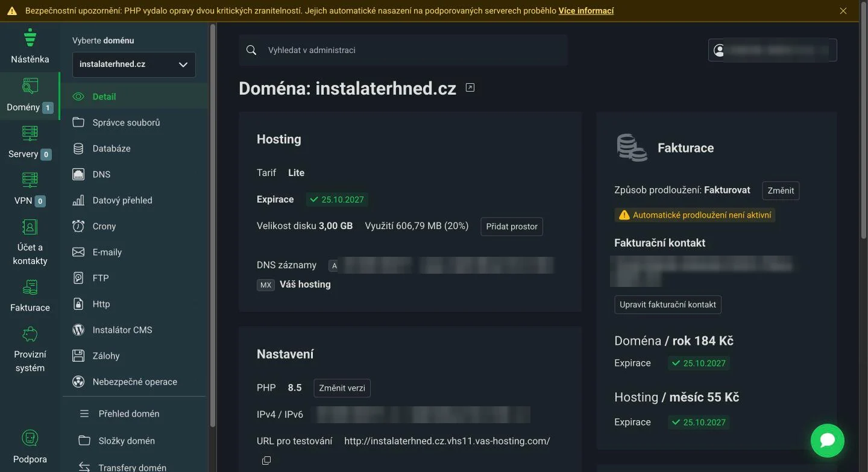Screen dimensions: 868x472
Task: Open VPN section in sidebar
Action: point(30,189)
